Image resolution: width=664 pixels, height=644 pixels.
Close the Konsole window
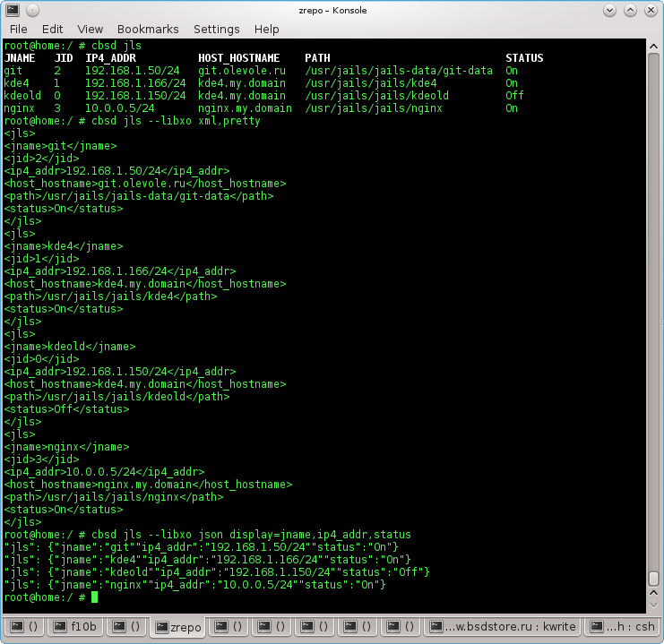(x=651, y=10)
